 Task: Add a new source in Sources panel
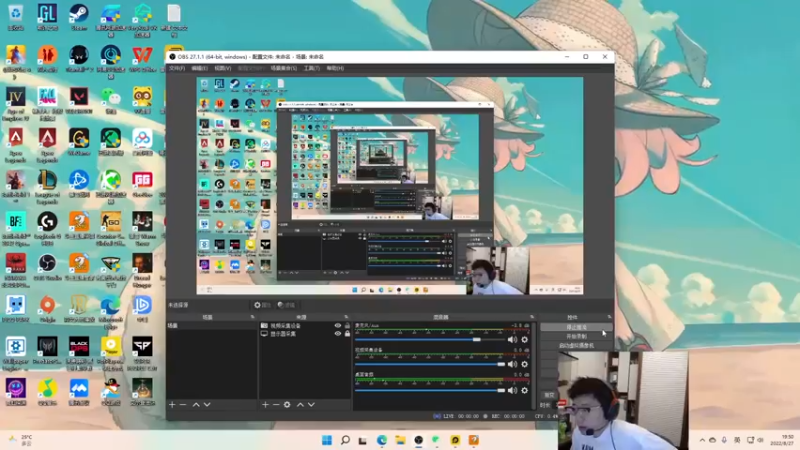pos(265,405)
